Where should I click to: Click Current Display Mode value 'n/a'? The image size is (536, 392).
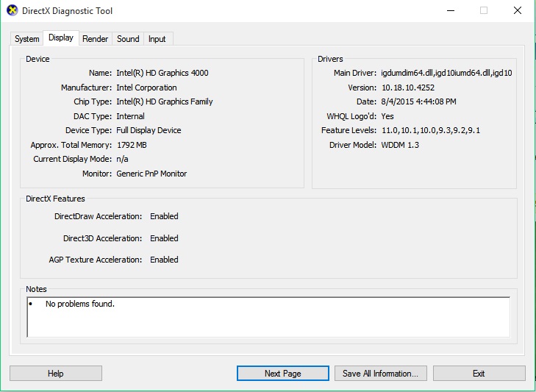tap(122, 159)
